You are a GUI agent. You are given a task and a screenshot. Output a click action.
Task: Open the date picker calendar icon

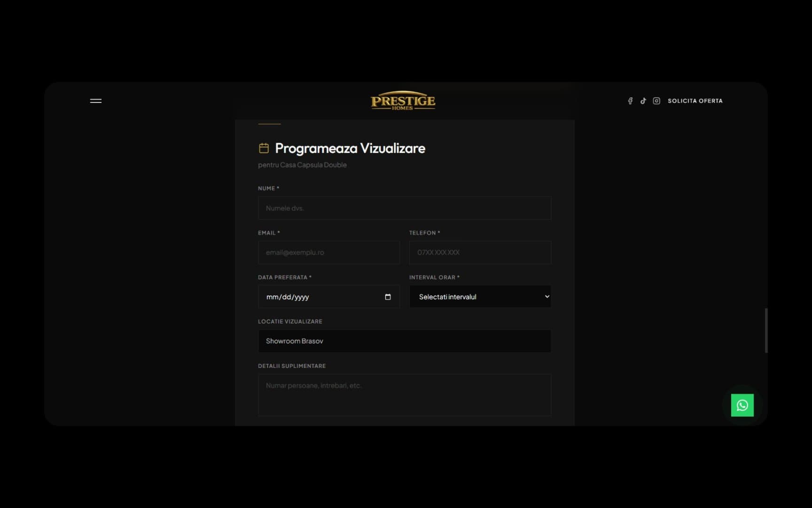[388, 297]
